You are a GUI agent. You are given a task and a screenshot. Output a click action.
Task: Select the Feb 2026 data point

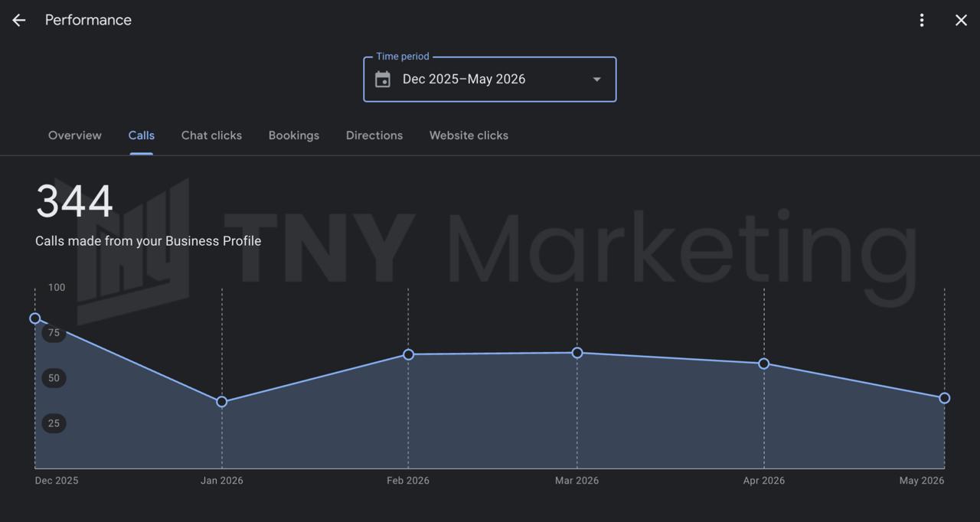coord(408,354)
